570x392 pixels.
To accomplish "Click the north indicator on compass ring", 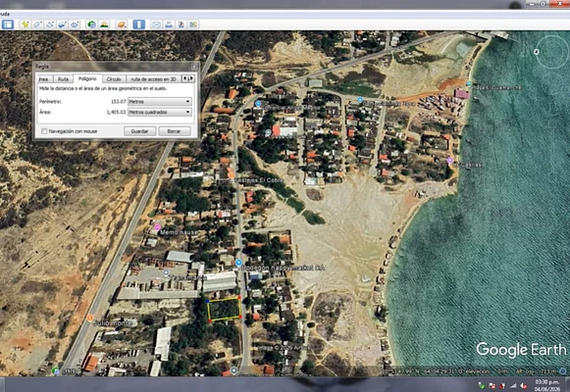I will click(x=537, y=52).
